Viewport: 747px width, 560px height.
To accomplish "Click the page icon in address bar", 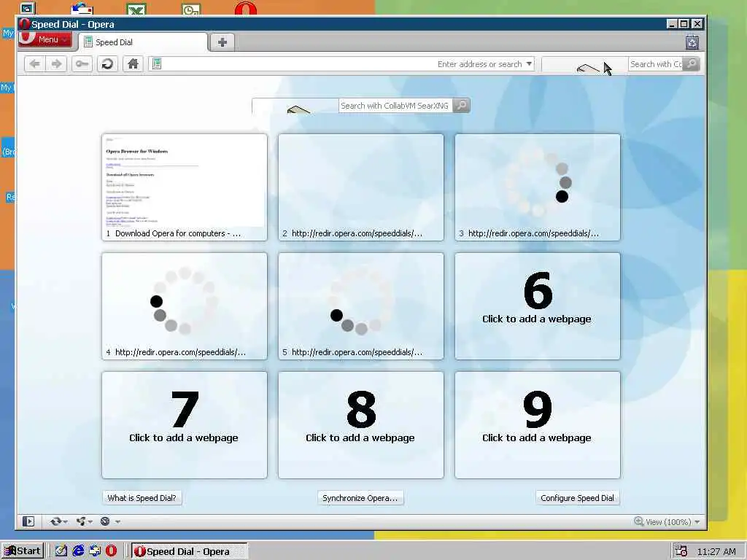I will (157, 64).
